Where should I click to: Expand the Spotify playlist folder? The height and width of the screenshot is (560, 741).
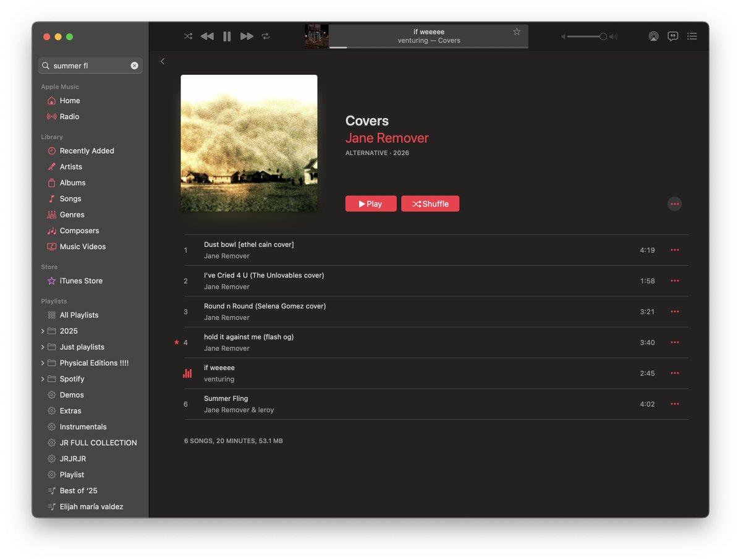click(x=43, y=379)
